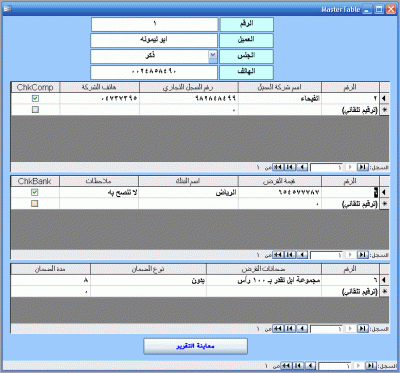This screenshot has height=373, width=400.
Task: Click commercial register number cell in الفيحاء row
Action: (x=189, y=98)
